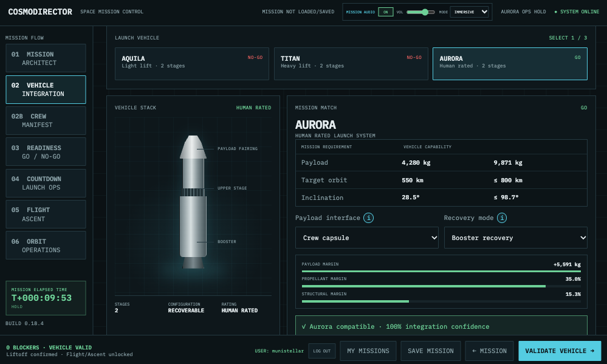Open 03 Readiness Go/No-Go step
607x364 pixels.
click(46, 152)
